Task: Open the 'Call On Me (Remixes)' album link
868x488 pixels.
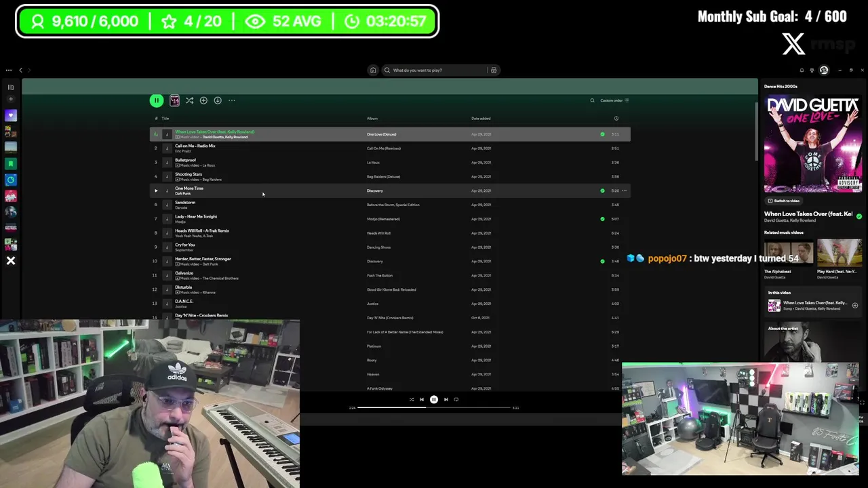Action: (384, 148)
